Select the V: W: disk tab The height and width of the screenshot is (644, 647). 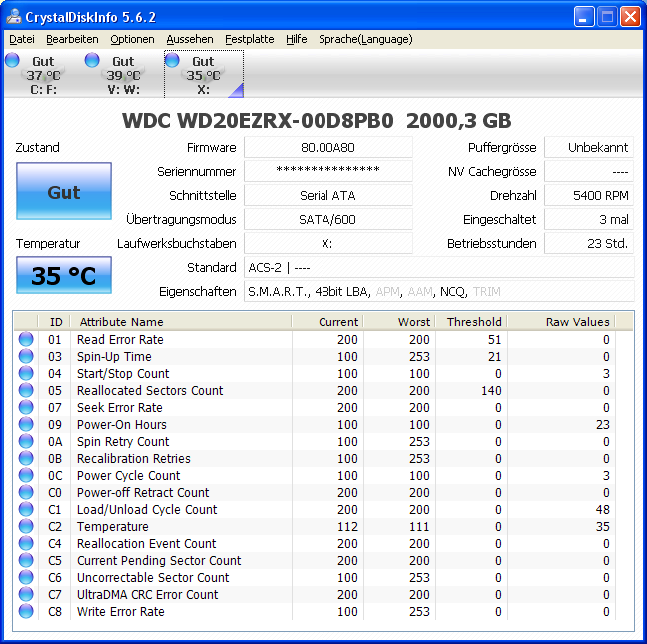point(123,74)
